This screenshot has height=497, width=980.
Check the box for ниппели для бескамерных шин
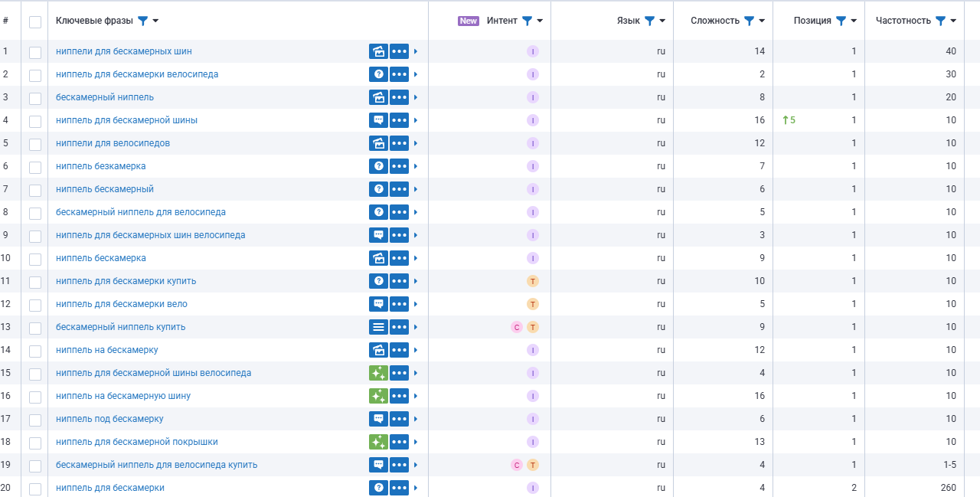pos(35,52)
